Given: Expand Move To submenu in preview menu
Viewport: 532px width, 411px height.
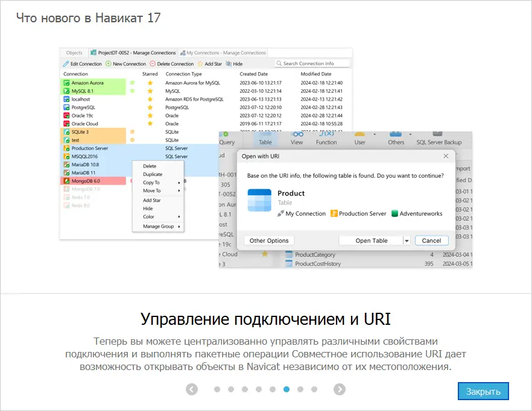Looking at the screenshot, I should [158, 190].
